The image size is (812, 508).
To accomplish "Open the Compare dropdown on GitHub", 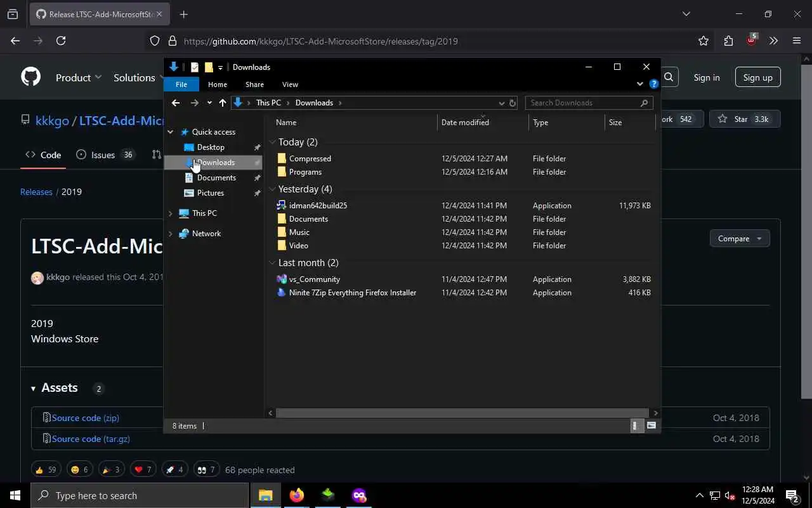I will [x=740, y=239].
